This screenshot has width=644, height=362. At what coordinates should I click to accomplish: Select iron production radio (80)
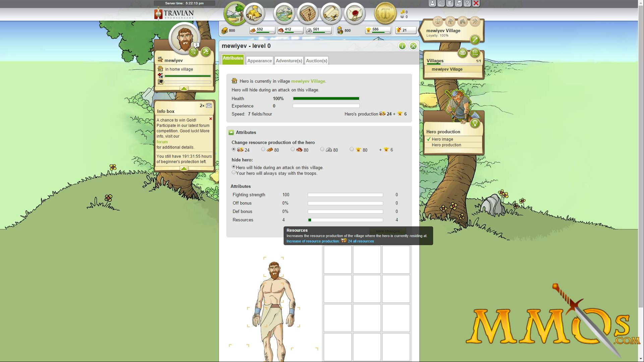322,149
